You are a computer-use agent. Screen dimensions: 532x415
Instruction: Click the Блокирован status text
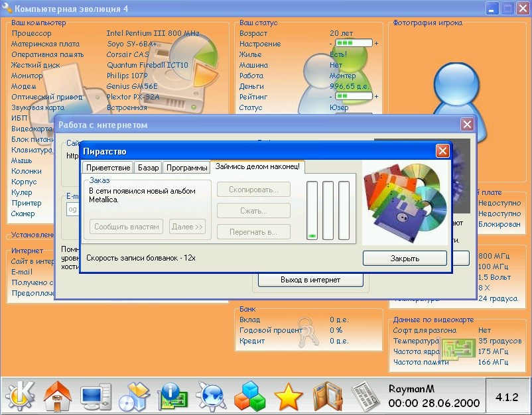tap(499, 224)
